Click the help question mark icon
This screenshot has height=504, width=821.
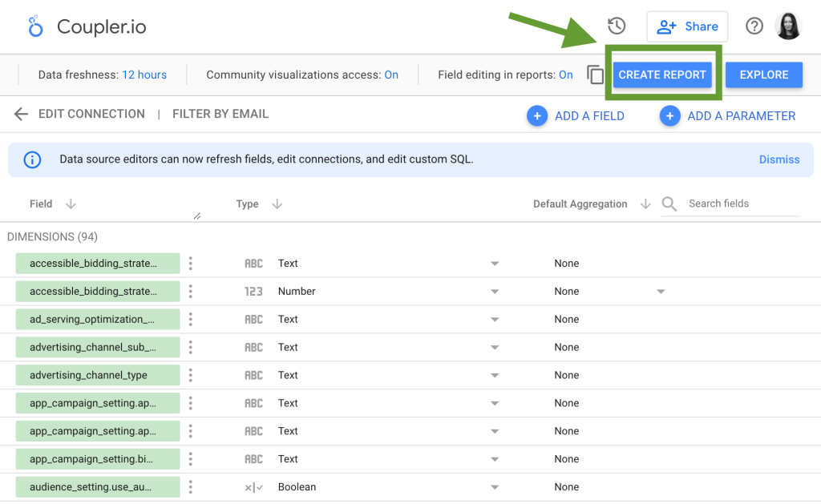[x=754, y=26]
